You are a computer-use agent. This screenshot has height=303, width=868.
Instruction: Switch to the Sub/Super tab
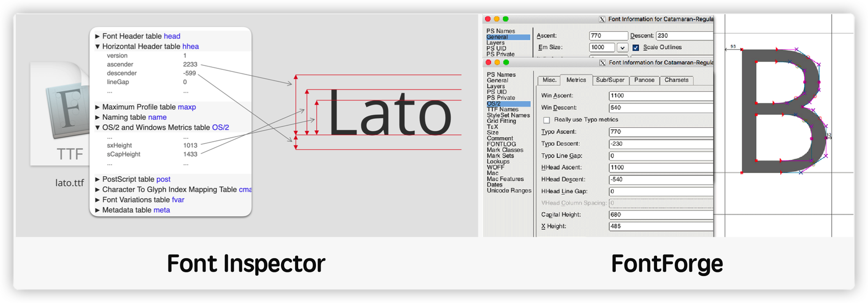pos(610,80)
